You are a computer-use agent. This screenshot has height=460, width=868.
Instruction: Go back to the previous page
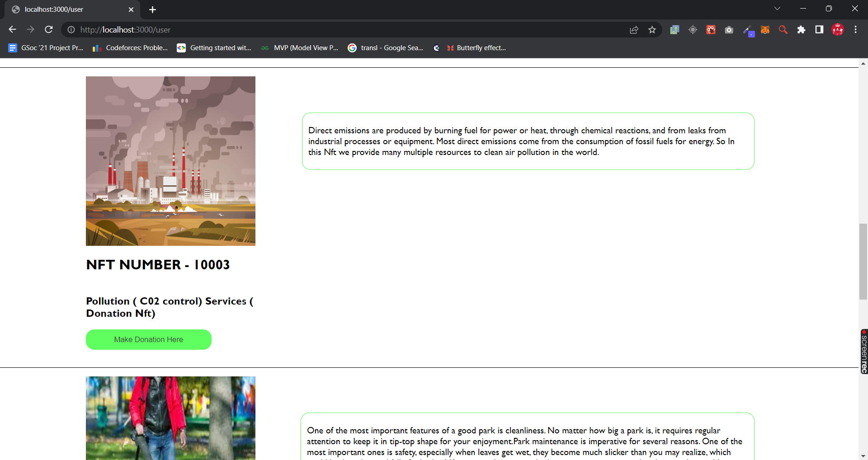click(x=12, y=29)
